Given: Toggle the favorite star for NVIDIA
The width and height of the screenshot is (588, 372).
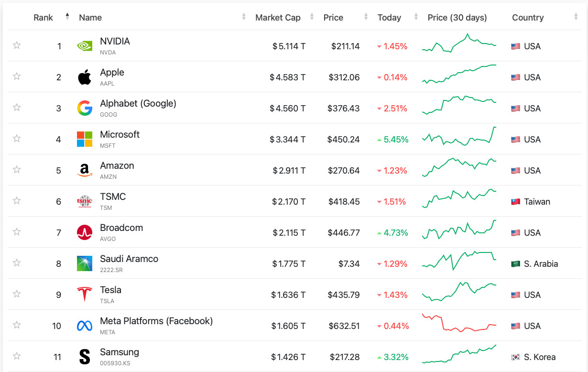Looking at the screenshot, I should click(17, 45).
